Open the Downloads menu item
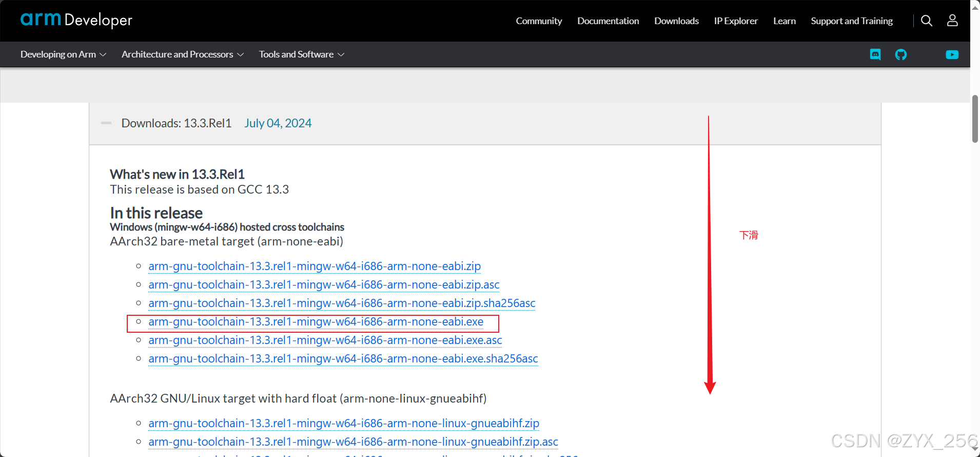This screenshot has height=457, width=980. (x=676, y=21)
